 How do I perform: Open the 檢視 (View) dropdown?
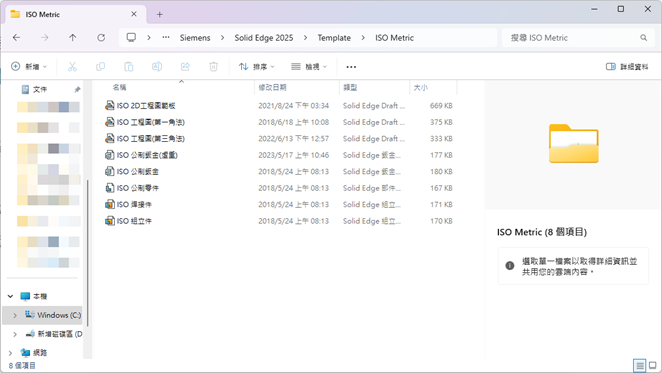pyautogui.click(x=309, y=66)
